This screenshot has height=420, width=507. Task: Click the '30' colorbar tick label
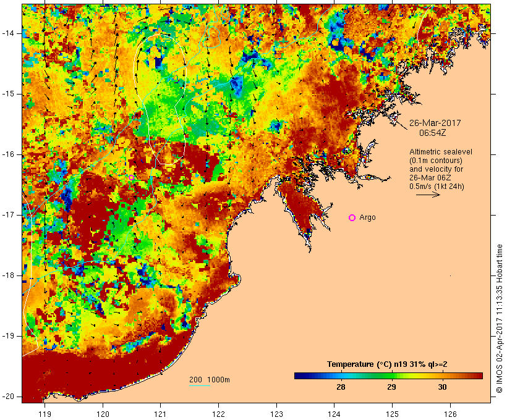(x=442, y=387)
